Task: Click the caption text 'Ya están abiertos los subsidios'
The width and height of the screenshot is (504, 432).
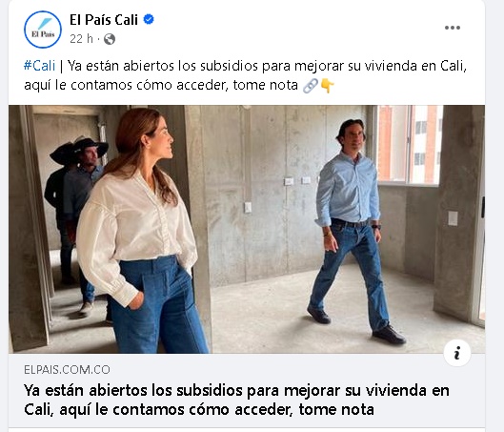Action: [163, 66]
